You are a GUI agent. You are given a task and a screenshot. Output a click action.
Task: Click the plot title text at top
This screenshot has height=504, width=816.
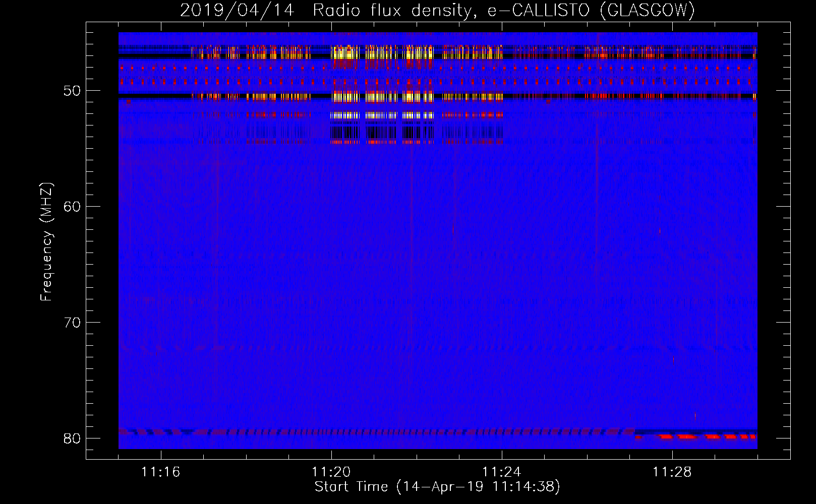[437, 10]
